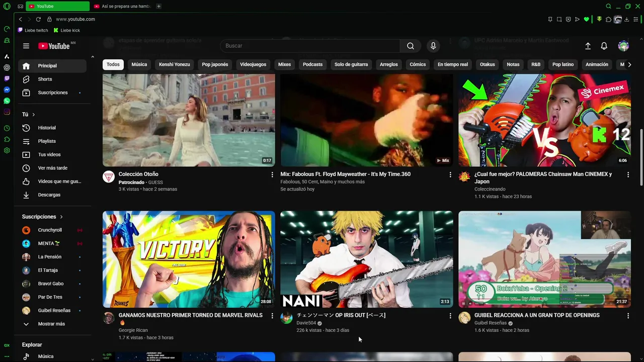Open options menu for Fabolous Mix video

[450, 174]
